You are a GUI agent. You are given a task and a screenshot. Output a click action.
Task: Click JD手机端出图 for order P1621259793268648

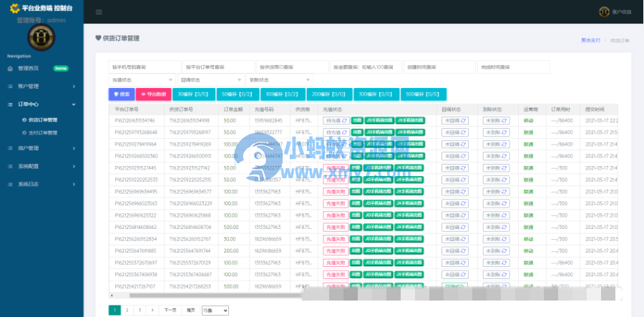pos(379,132)
